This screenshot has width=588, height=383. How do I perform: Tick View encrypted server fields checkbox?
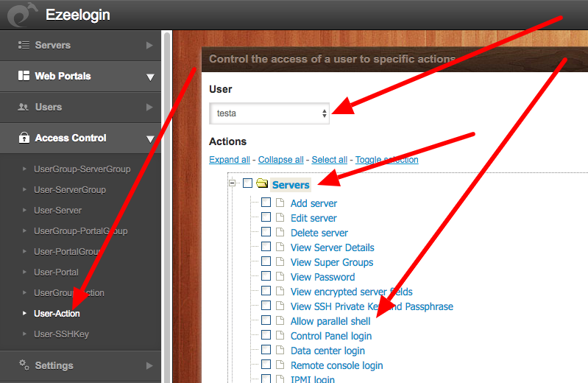pyautogui.click(x=266, y=291)
